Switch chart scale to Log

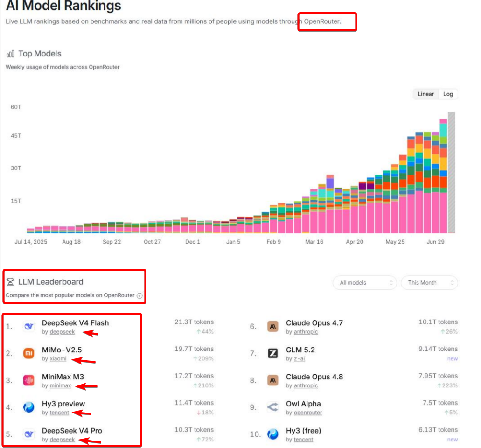[x=448, y=94]
